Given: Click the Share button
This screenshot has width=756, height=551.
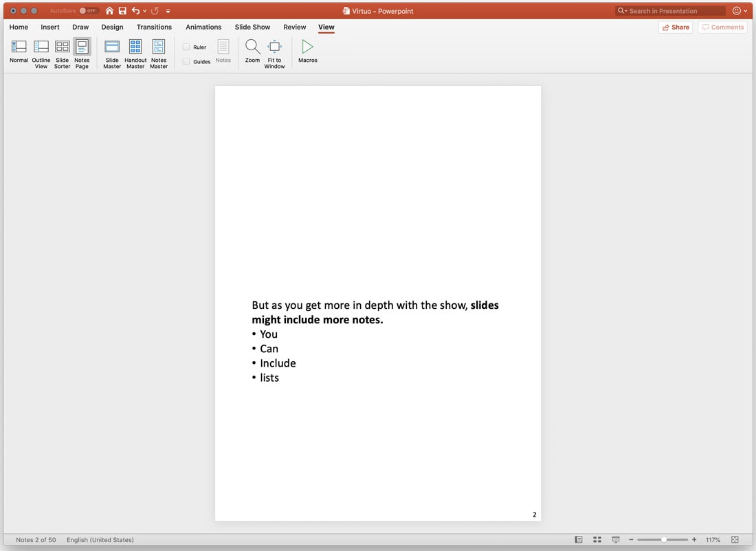Looking at the screenshot, I should click(675, 27).
